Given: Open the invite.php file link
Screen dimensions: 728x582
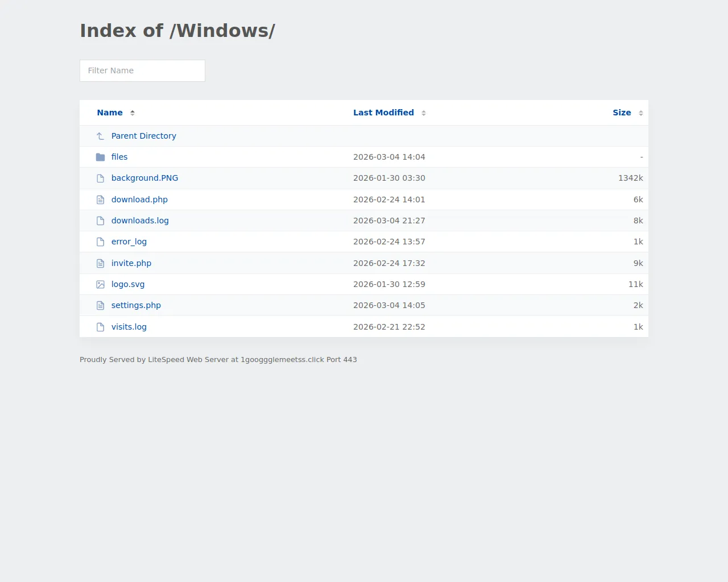Looking at the screenshot, I should [x=131, y=263].
